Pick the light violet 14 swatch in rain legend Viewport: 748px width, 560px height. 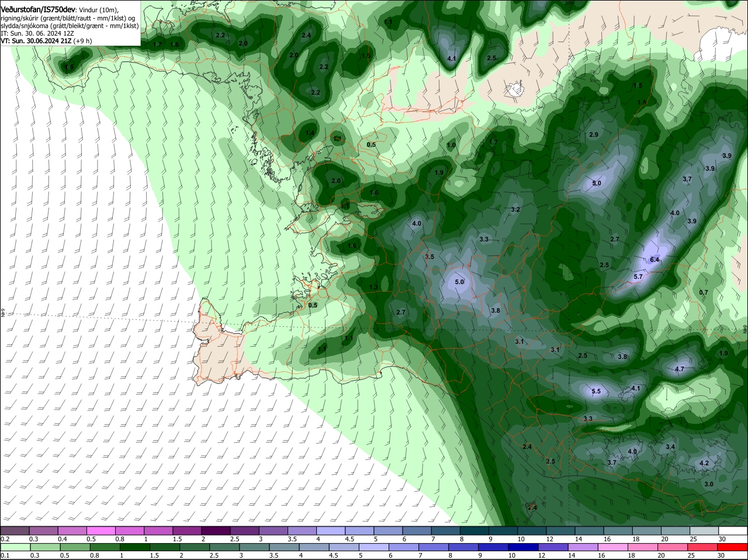coord(584,548)
